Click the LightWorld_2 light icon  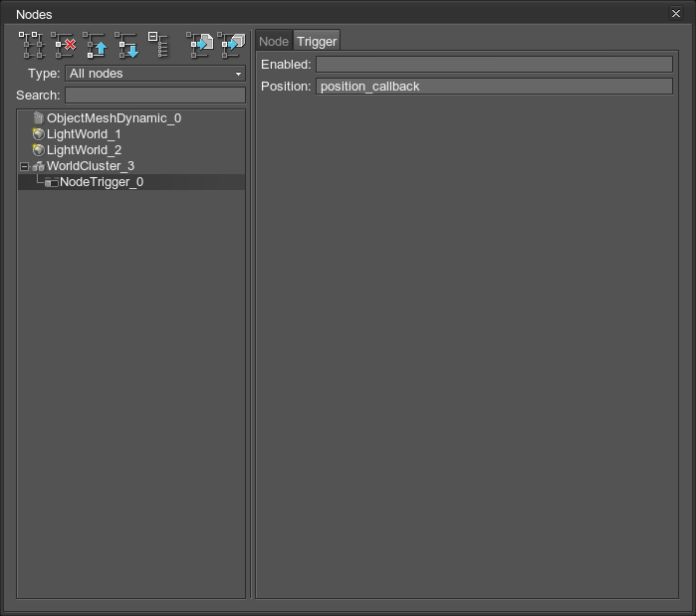38,150
